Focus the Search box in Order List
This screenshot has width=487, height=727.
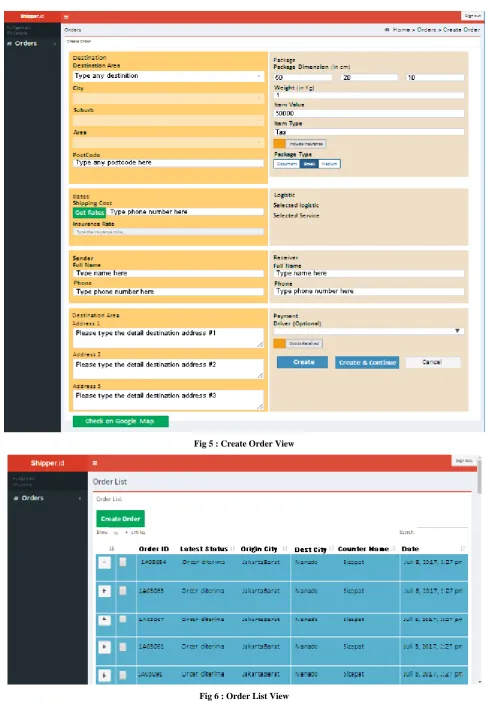442,532
